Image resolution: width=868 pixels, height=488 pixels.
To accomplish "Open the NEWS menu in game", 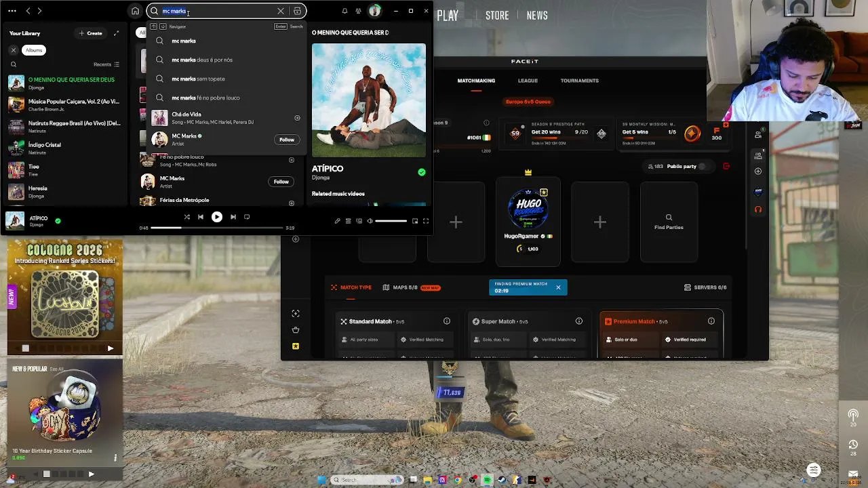I will pos(537,16).
